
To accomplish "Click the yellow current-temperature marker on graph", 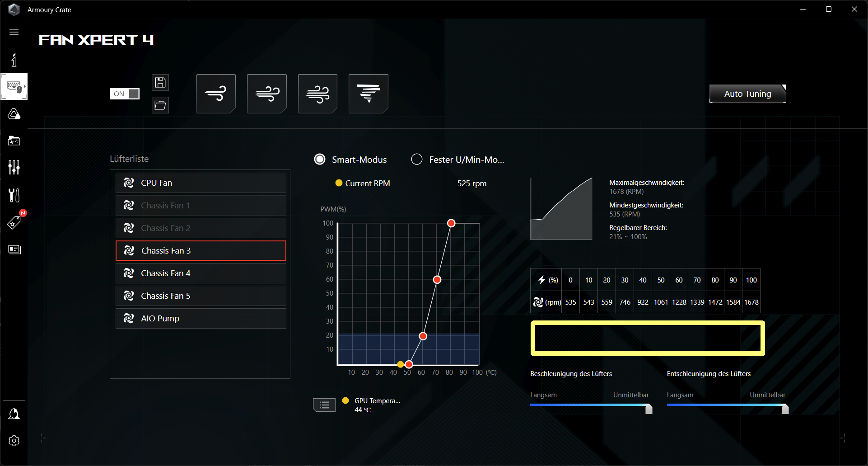I will point(401,364).
